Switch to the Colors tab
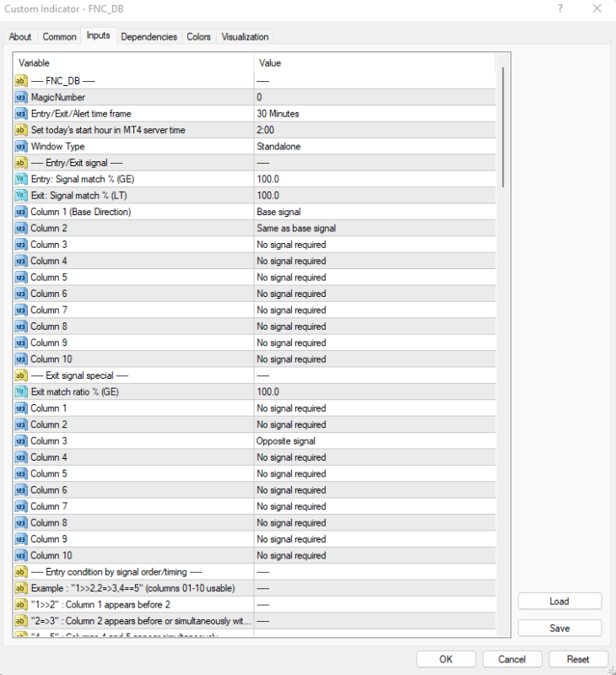The height and width of the screenshot is (675, 616). (198, 37)
